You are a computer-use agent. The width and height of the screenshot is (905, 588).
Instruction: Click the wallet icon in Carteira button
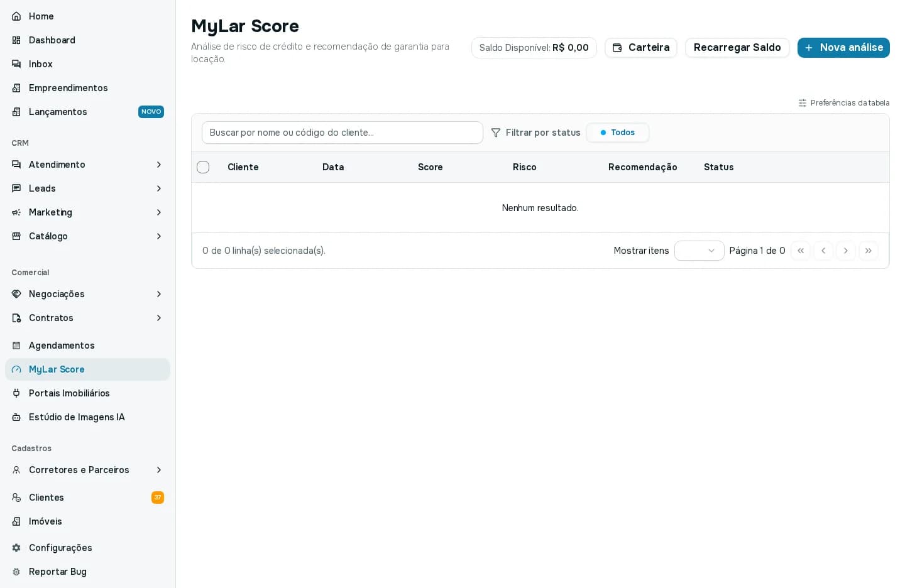[617, 48]
